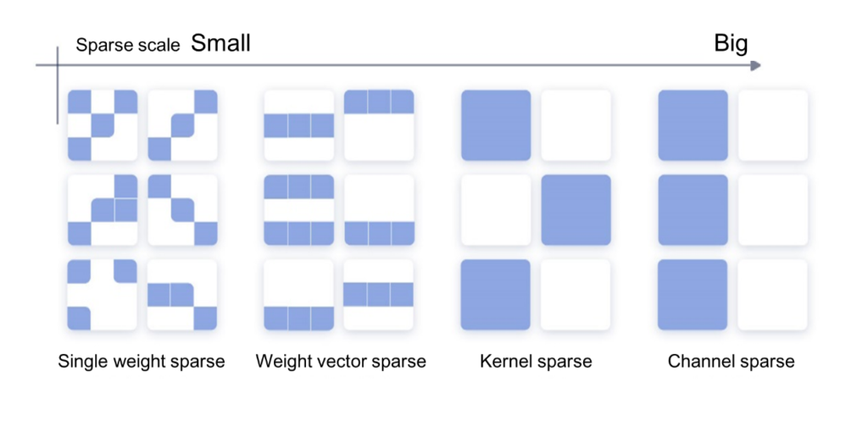Image resolution: width=868 pixels, height=421 pixels.
Task: Select the bottom-left single weight sparse grid
Action: click(103, 295)
